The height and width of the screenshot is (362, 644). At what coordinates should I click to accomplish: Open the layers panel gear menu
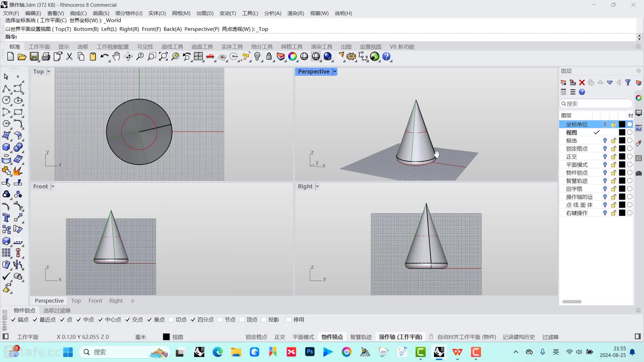pos(639,71)
